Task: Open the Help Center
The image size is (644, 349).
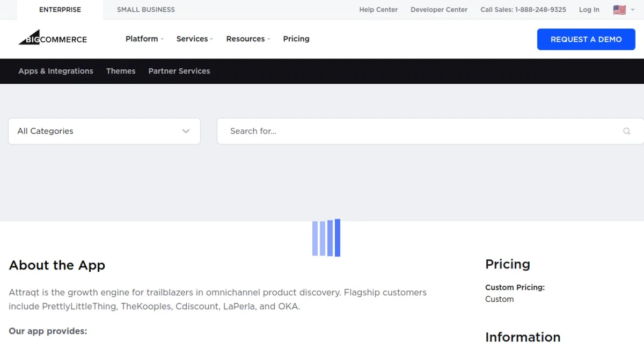Action: coord(378,9)
